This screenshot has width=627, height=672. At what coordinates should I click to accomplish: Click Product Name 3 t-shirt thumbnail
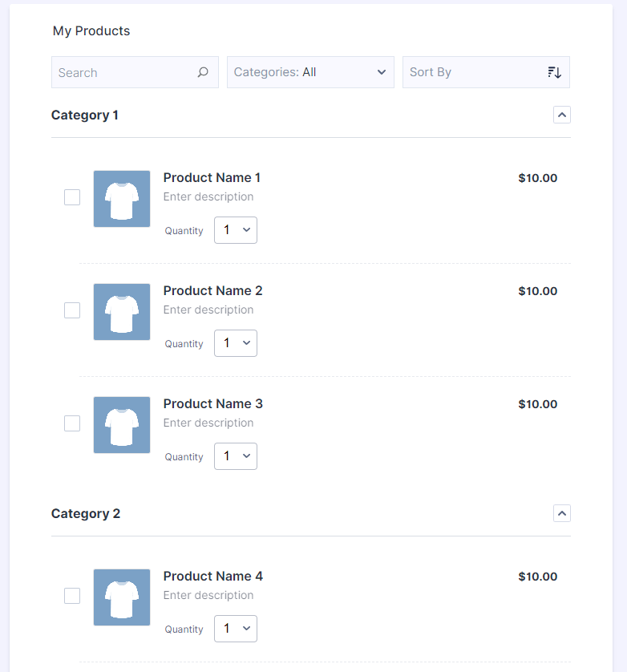[122, 425]
